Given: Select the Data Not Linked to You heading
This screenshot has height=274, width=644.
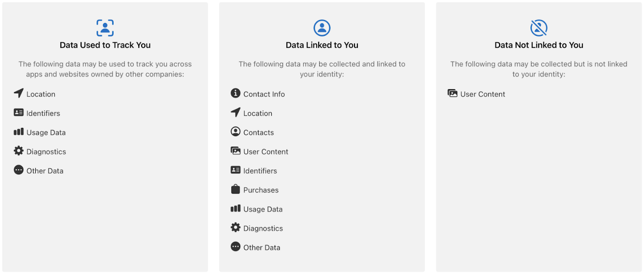Looking at the screenshot, I should 539,45.
